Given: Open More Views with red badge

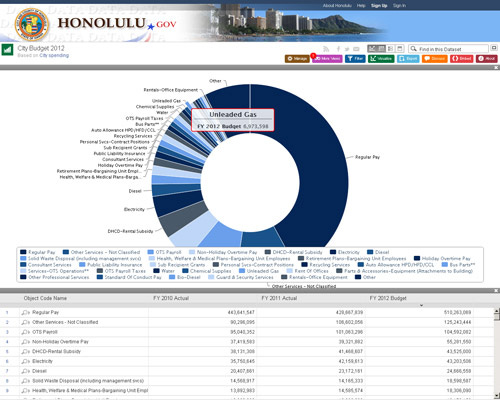Looking at the screenshot, I should click(327, 59).
